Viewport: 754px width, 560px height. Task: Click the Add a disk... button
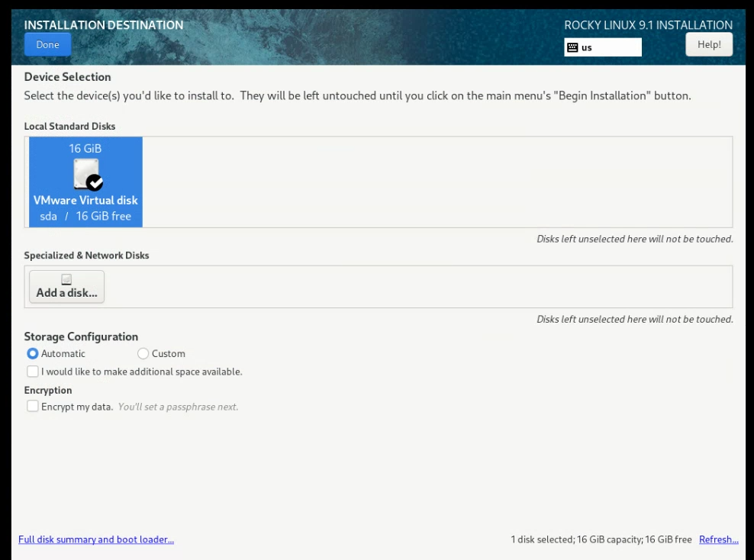(x=66, y=287)
